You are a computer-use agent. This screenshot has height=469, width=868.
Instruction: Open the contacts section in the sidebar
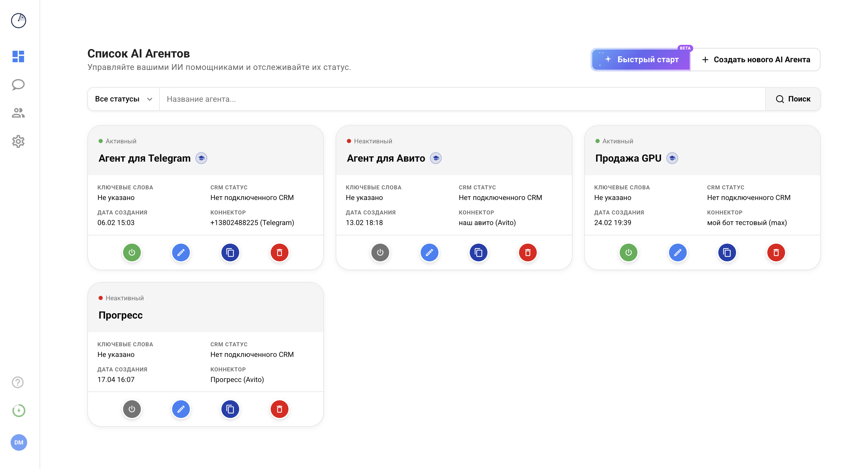pyautogui.click(x=18, y=113)
